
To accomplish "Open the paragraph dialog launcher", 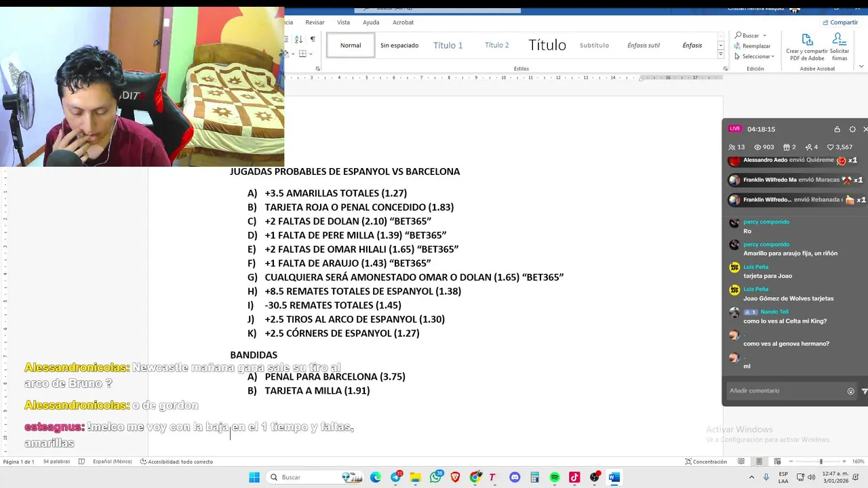I will [x=317, y=68].
